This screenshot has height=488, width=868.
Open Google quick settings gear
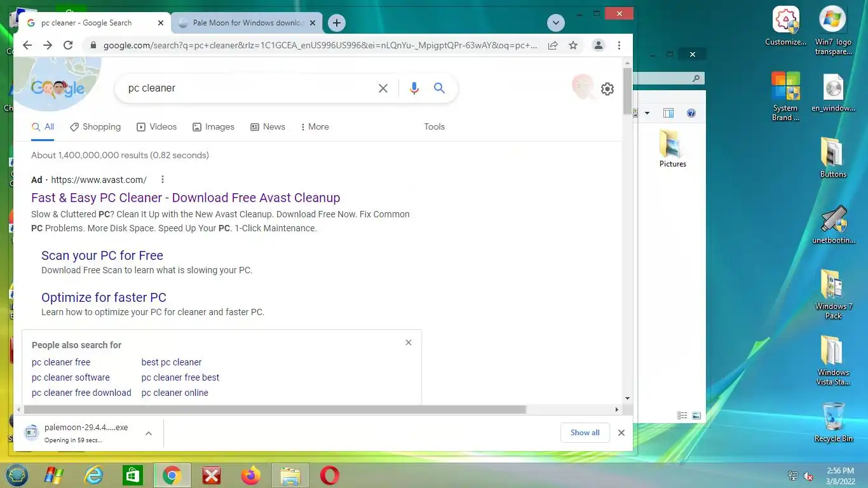click(x=607, y=89)
